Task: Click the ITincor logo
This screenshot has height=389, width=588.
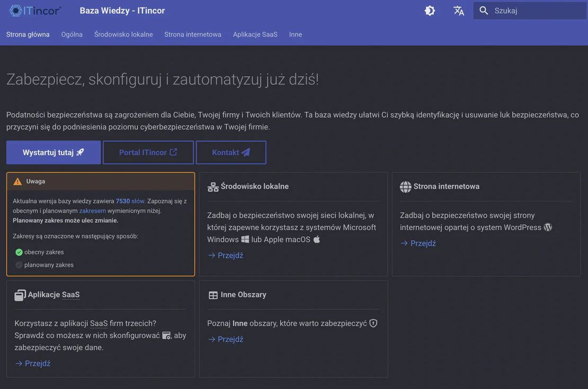Action: [x=33, y=10]
